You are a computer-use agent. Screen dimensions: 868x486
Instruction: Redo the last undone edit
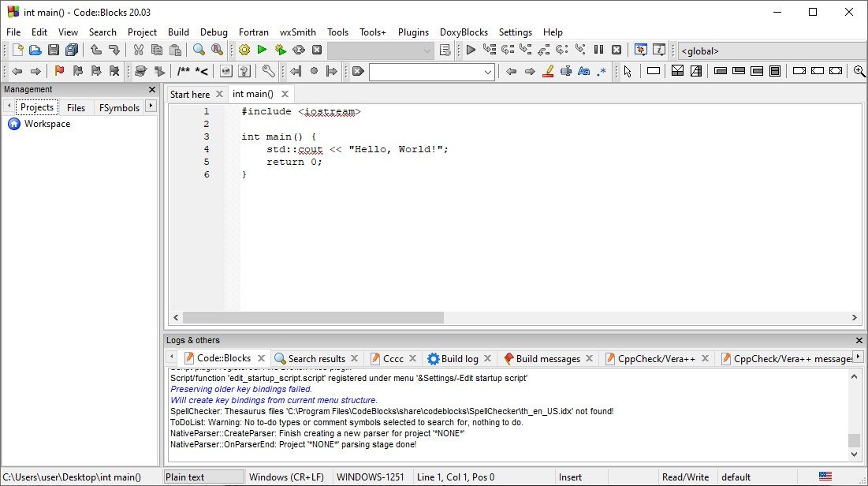[x=114, y=50]
